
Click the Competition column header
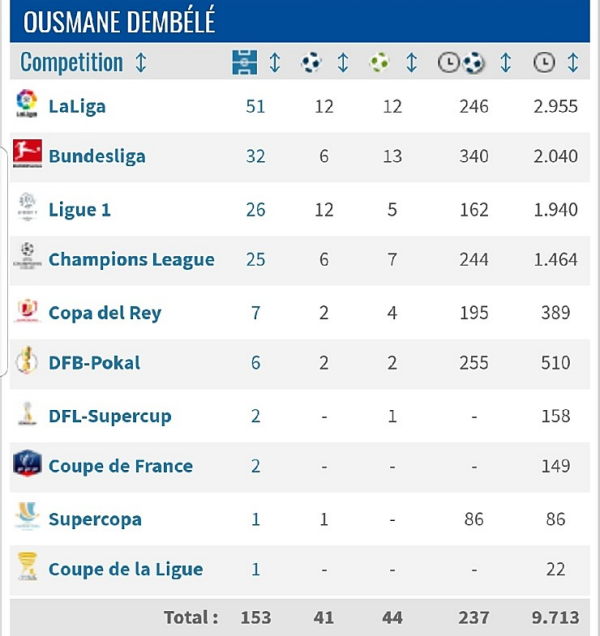point(71,63)
